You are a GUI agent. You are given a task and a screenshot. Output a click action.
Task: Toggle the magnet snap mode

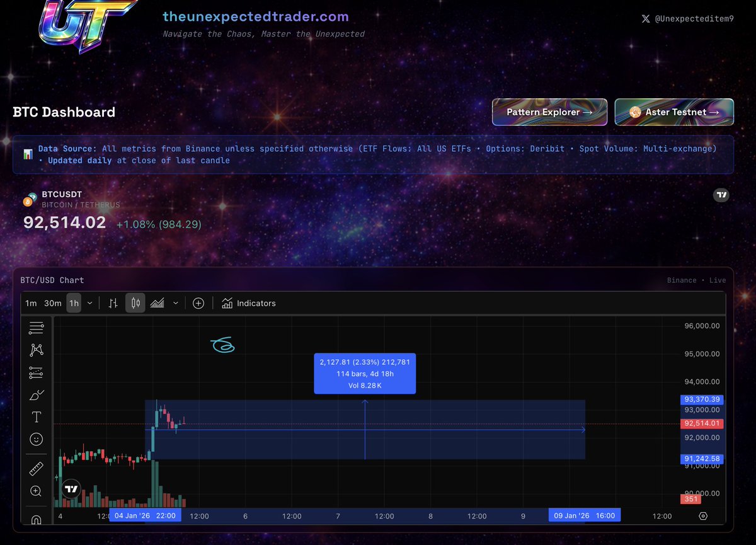click(x=37, y=519)
